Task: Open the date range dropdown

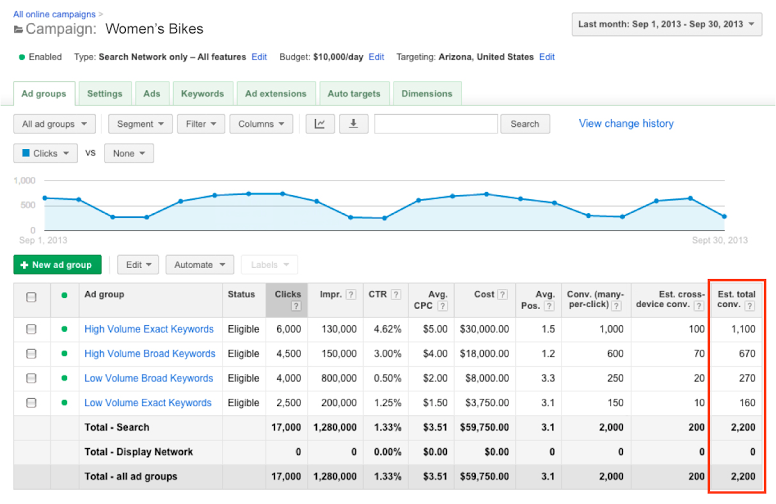Action: (x=667, y=24)
